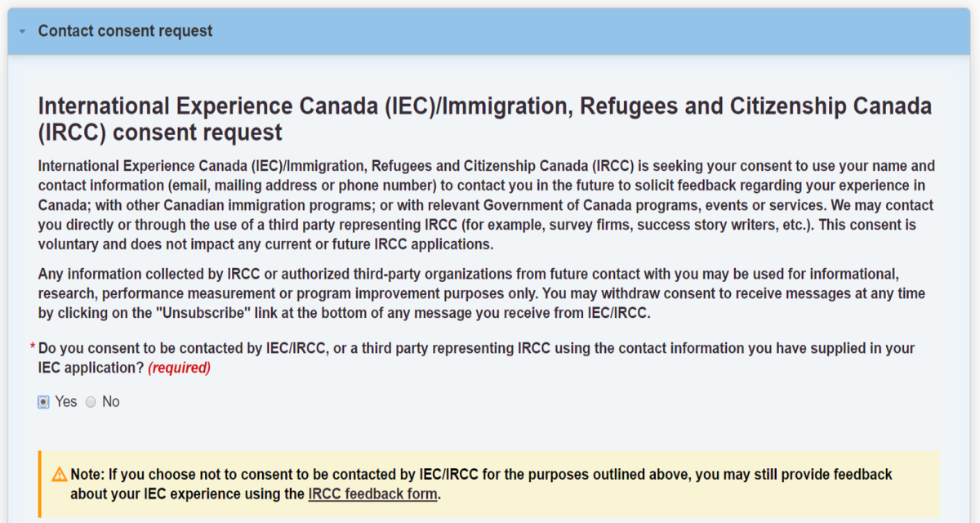This screenshot has width=980, height=523.
Task: Click the orange warning triangle icon
Action: (x=59, y=474)
